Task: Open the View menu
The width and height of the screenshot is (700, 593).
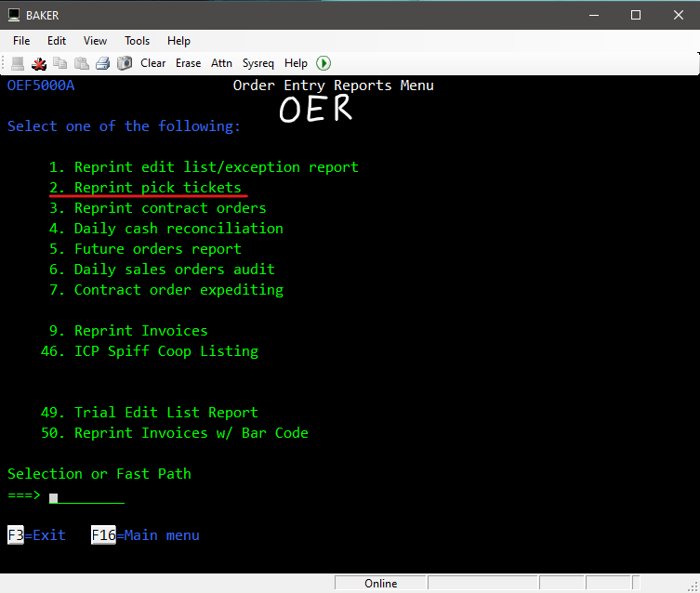Action: tap(95, 41)
